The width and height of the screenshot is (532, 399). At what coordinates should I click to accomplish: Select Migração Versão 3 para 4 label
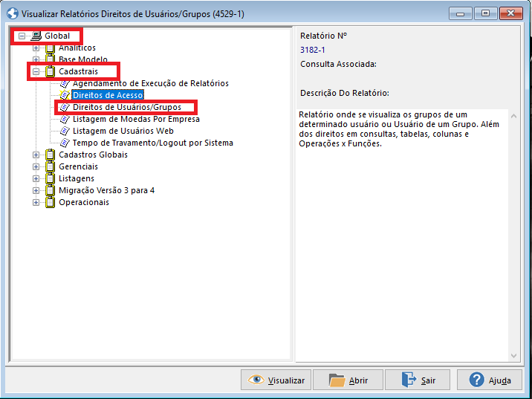click(x=106, y=190)
